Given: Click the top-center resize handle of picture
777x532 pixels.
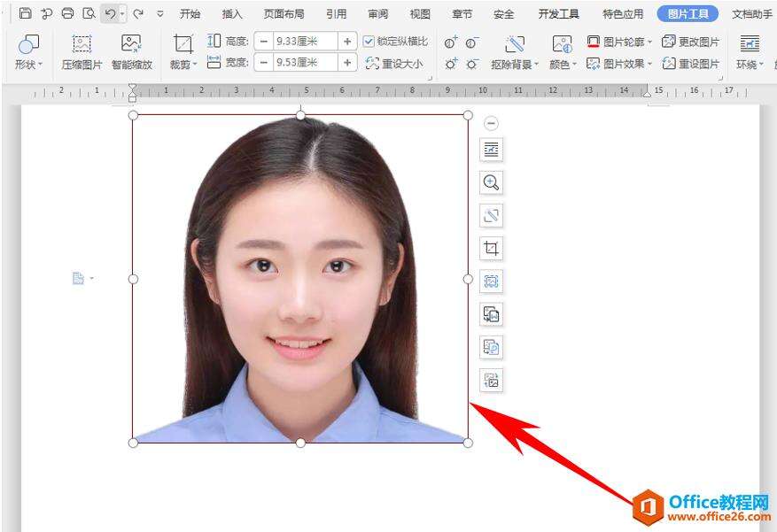Looking at the screenshot, I should coord(300,115).
